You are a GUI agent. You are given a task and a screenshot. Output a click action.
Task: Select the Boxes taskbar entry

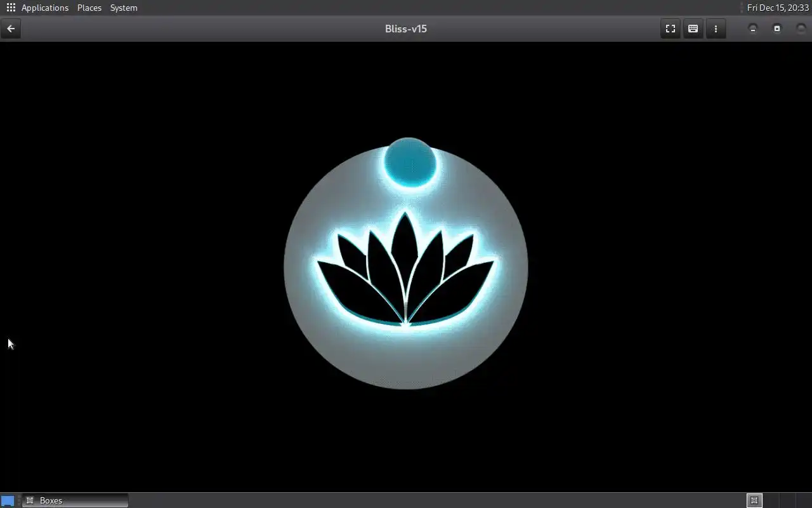click(x=75, y=500)
